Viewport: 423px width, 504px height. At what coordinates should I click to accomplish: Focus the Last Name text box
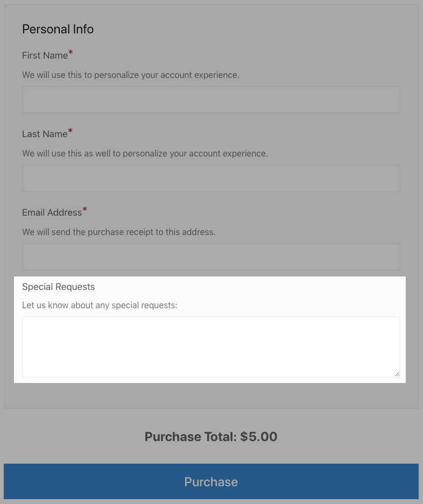[x=211, y=179]
